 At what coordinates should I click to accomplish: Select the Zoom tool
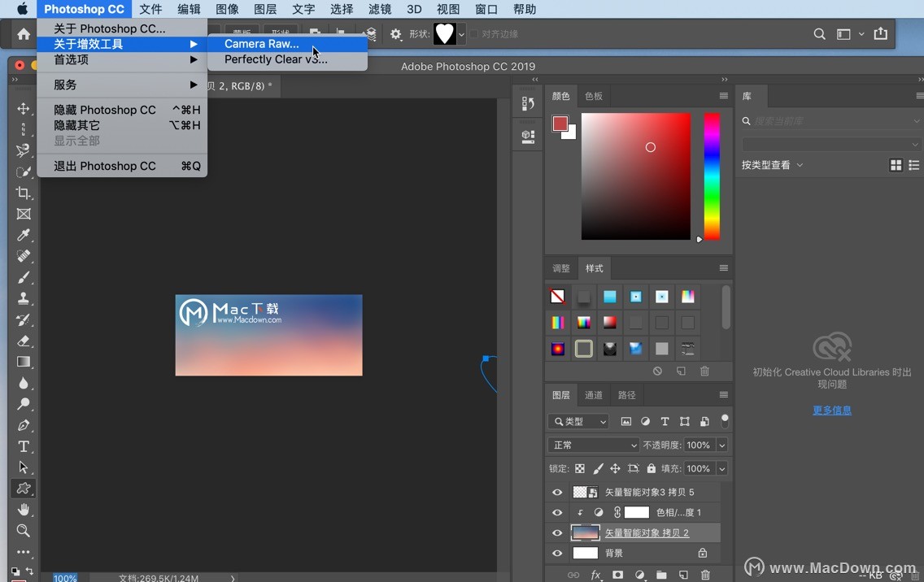tap(24, 530)
